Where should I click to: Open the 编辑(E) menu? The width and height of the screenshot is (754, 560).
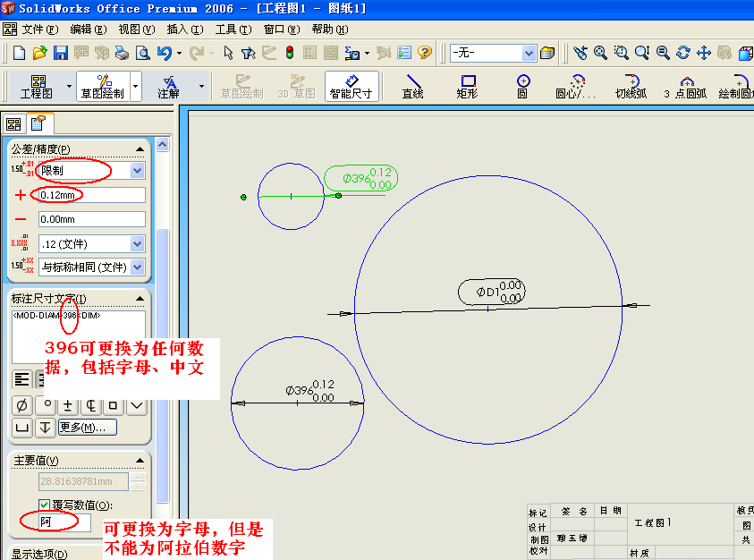(88, 30)
